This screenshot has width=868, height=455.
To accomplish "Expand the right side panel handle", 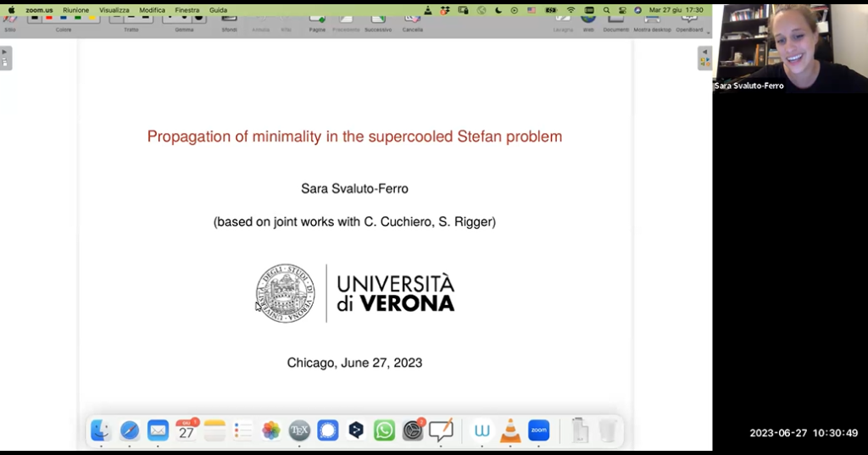I will pos(704,58).
